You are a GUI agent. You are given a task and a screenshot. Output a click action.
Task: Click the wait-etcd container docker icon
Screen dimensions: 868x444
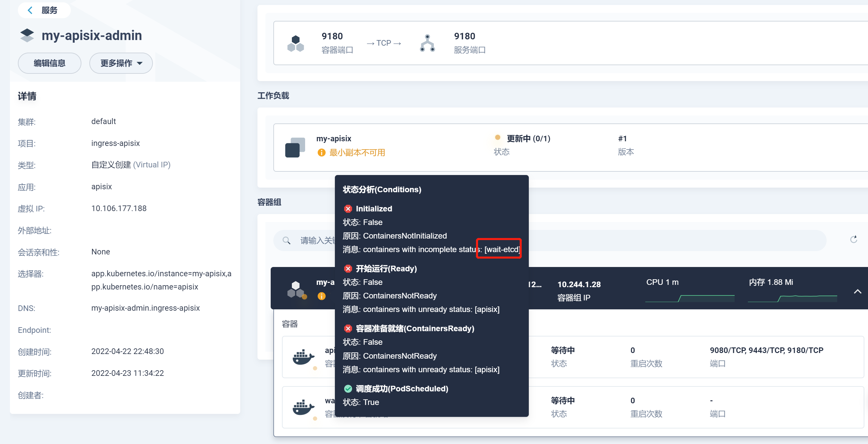(x=303, y=407)
